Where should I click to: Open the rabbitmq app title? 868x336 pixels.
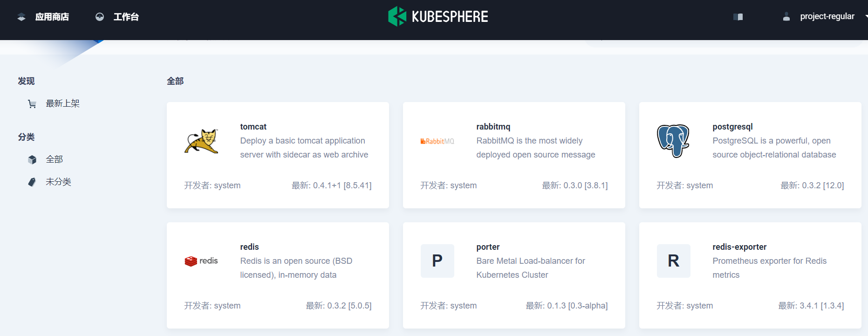493,127
